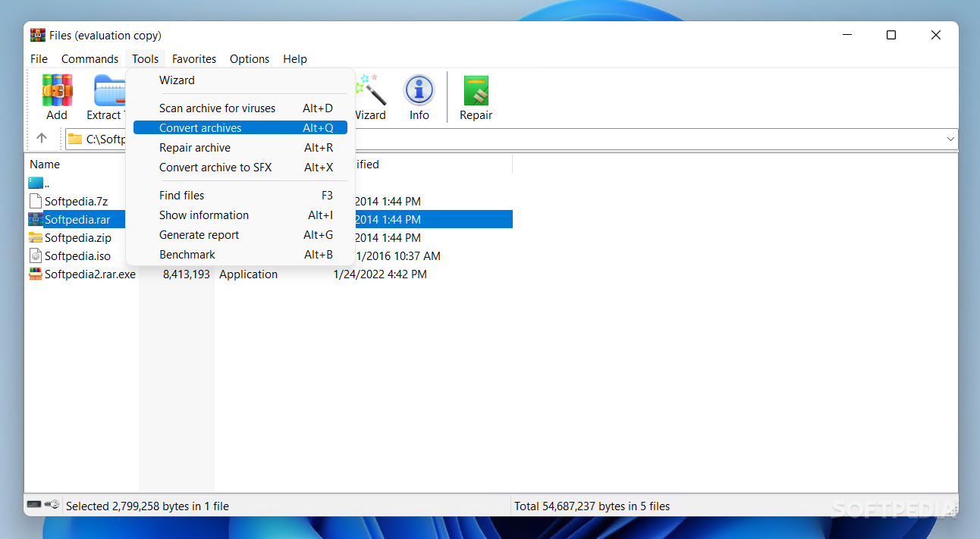
Task: Click the Application type cell
Action: coord(248,274)
